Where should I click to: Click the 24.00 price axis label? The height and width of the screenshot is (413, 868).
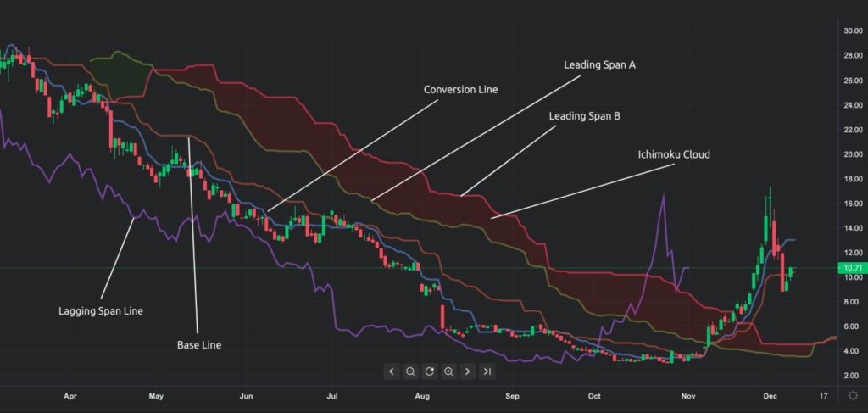coord(853,104)
